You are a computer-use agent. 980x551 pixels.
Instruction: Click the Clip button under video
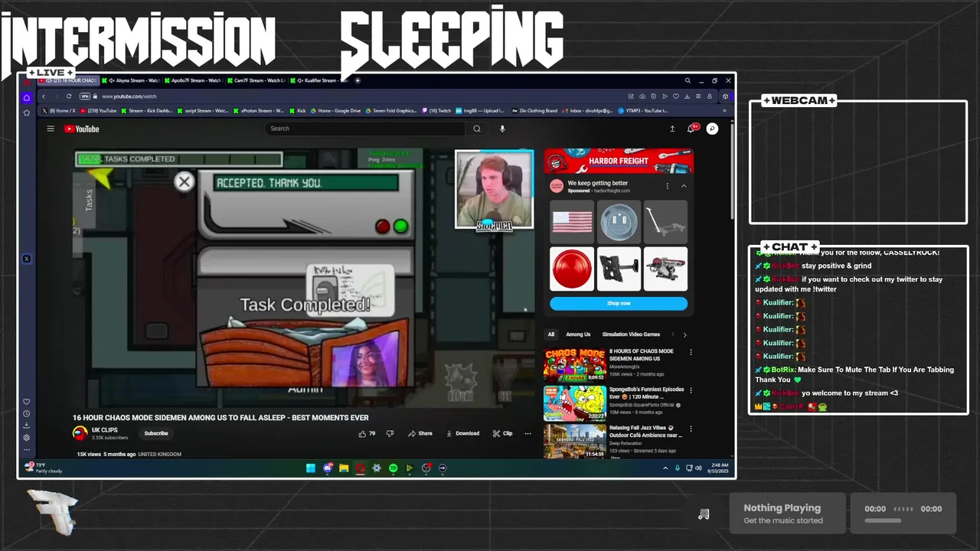502,433
